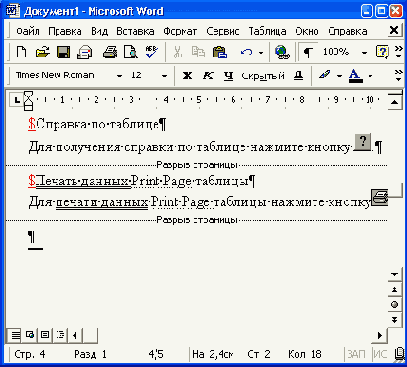The height and width of the screenshot is (367, 407).
Task: Open the Сервис menu
Action: pyautogui.click(x=223, y=31)
